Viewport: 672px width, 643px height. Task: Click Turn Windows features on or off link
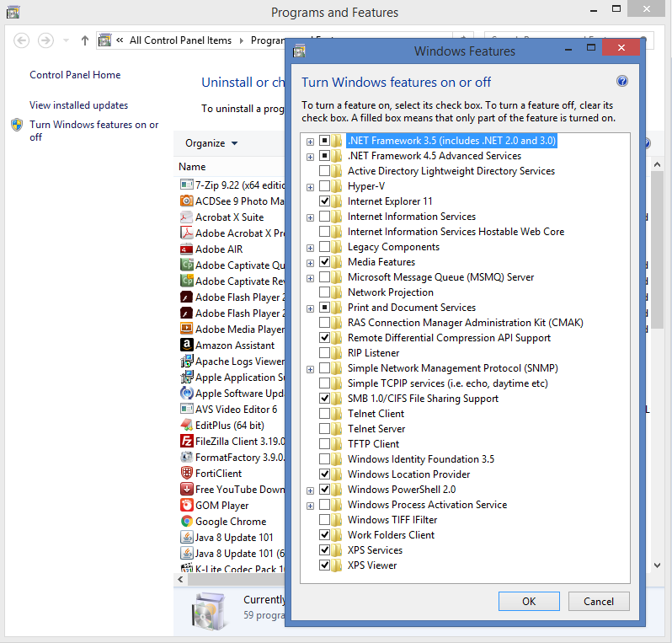93,131
